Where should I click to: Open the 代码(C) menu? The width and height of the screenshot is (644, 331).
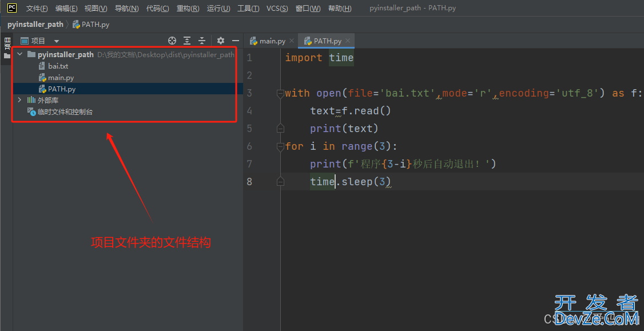pos(157,8)
